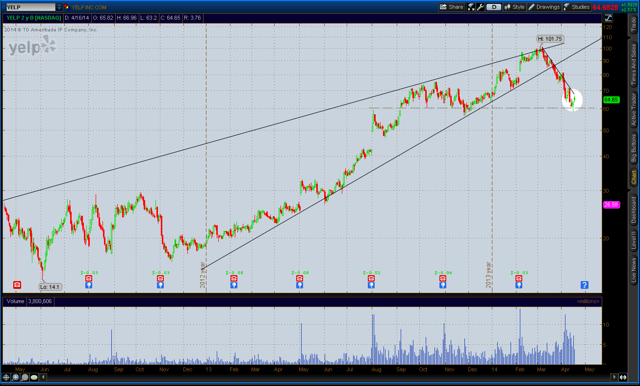Switch to the Times And Sales tab
The height and width of the screenshot is (386, 640).
click(x=634, y=64)
